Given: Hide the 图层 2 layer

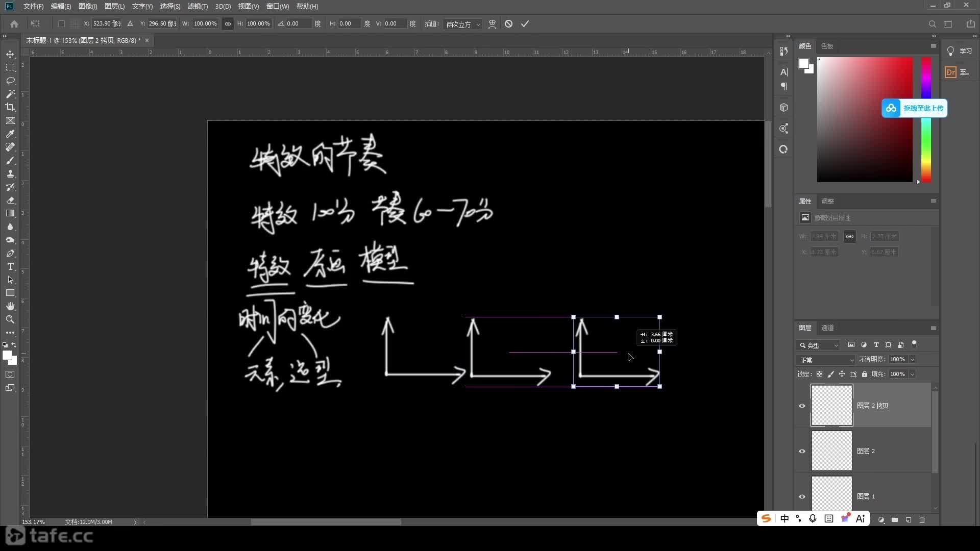Looking at the screenshot, I should pos(802,451).
